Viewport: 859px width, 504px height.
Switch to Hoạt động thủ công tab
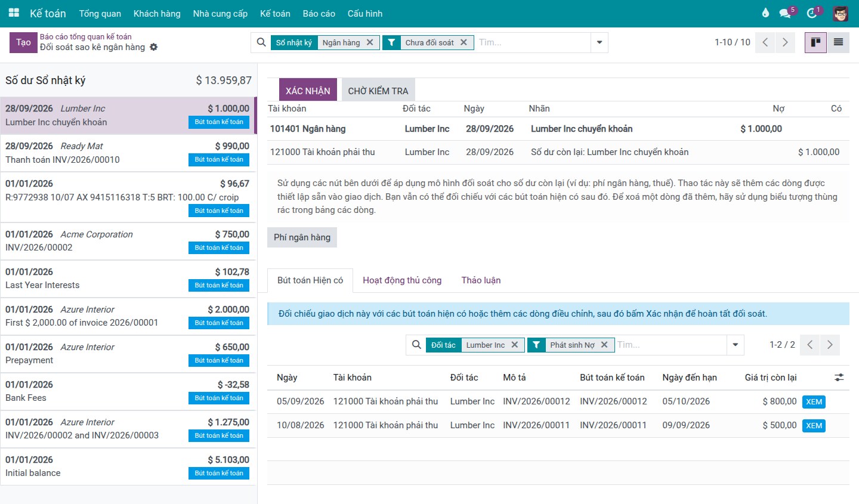point(402,280)
